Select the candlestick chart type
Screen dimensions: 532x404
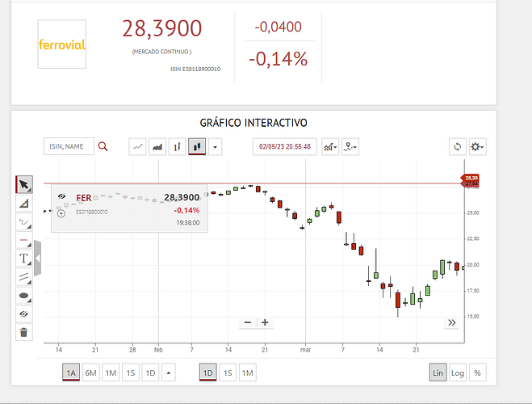click(x=197, y=147)
